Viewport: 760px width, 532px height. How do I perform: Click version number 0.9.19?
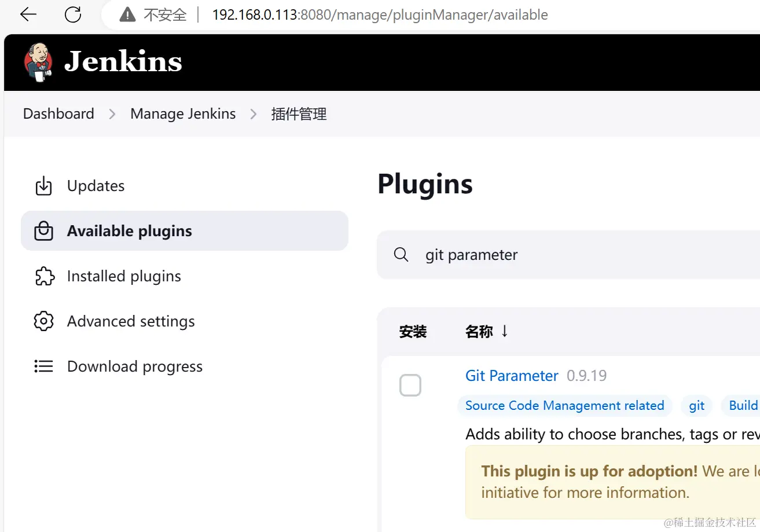point(586,376)
